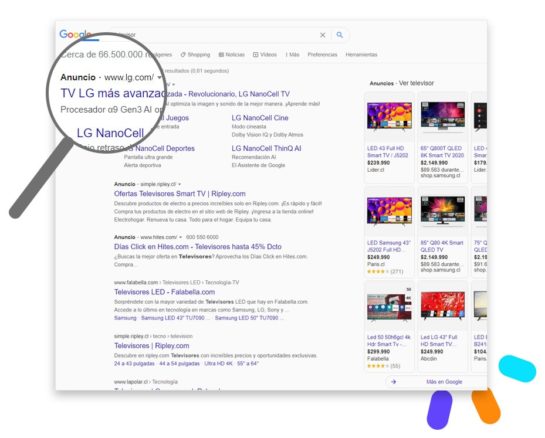The image size is (545, 438).
Task: Click the Ultra HD 4K sublink
Action: click(x=218, y=364)
